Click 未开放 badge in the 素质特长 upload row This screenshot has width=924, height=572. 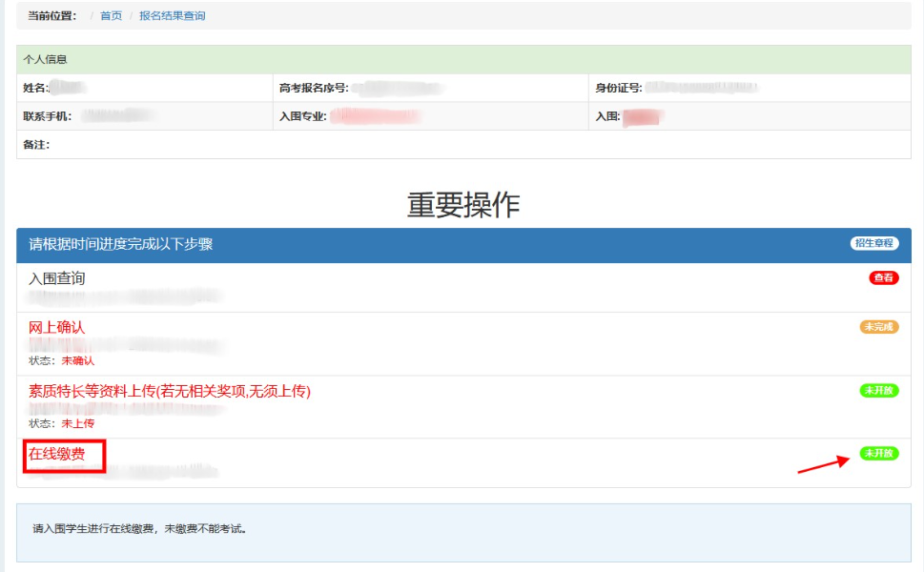(x=879, y=390)
